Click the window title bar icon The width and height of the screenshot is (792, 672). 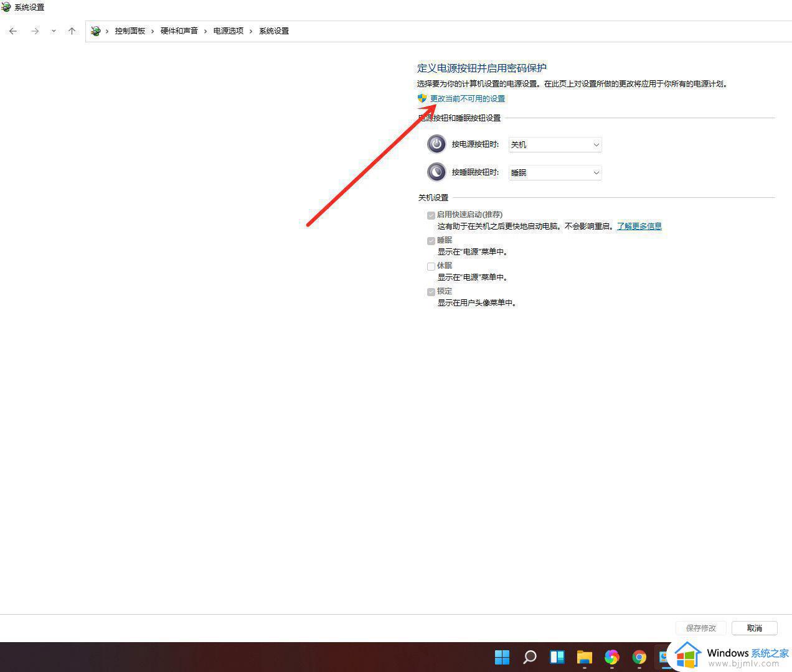point(6,7)
